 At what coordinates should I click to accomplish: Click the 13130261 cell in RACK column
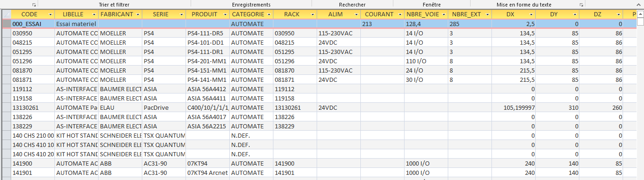pos(295,107)
